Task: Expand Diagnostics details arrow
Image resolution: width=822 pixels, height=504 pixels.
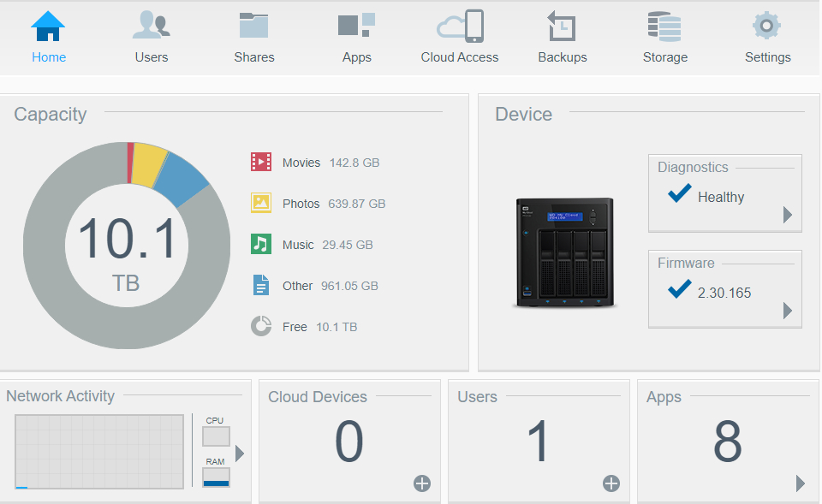Action: click(788, 215)
